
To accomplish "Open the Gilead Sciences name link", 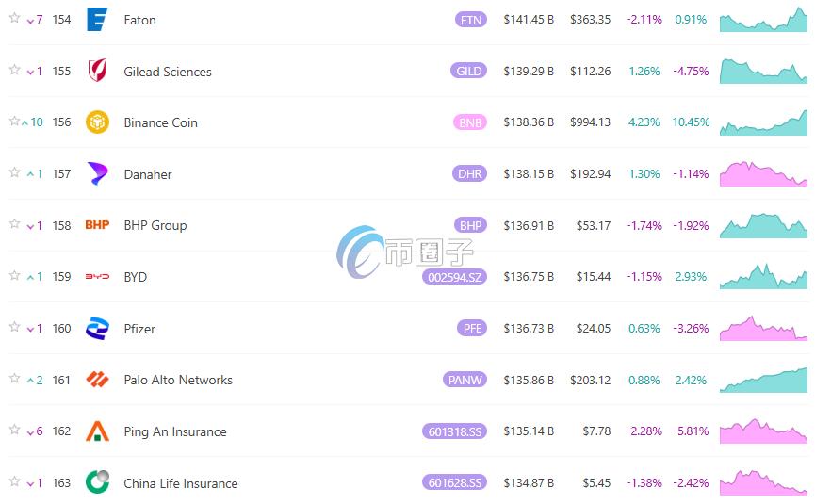I will click(168, 72).
